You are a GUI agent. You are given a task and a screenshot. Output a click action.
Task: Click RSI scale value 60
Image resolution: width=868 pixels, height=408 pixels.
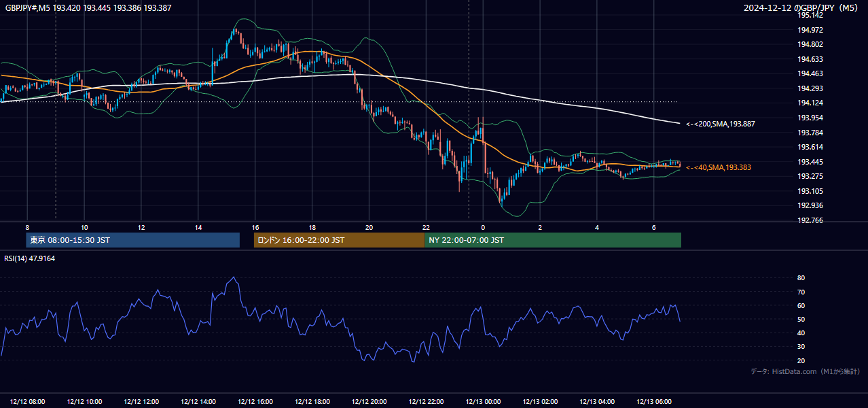(801, 305)
